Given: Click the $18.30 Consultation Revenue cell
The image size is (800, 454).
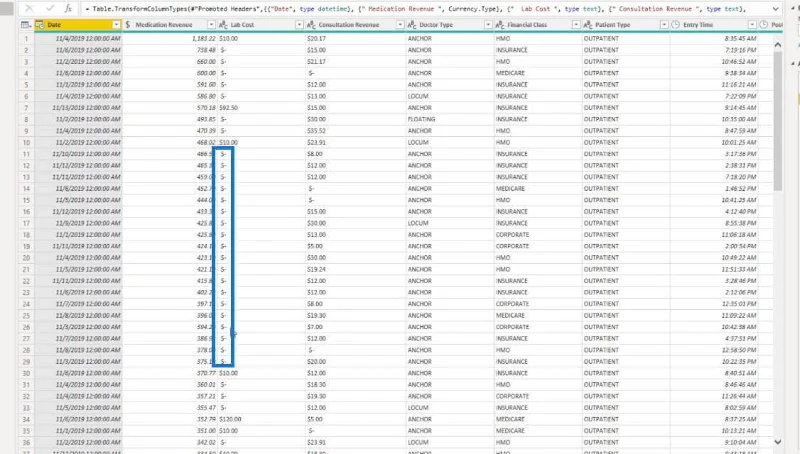Looking at the screenshot, I should pyautogui.click(x=356, y=384).
